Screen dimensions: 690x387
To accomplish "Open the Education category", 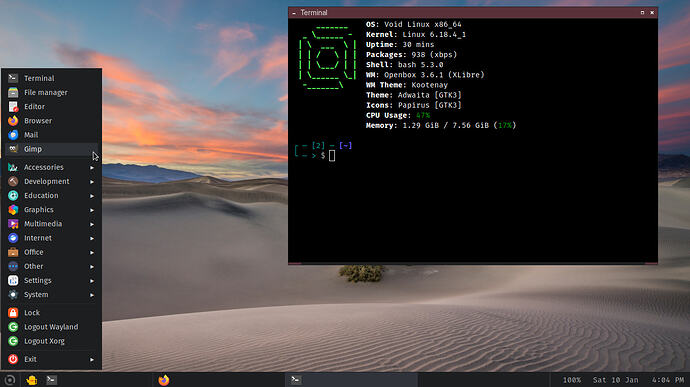I will 51,195.
